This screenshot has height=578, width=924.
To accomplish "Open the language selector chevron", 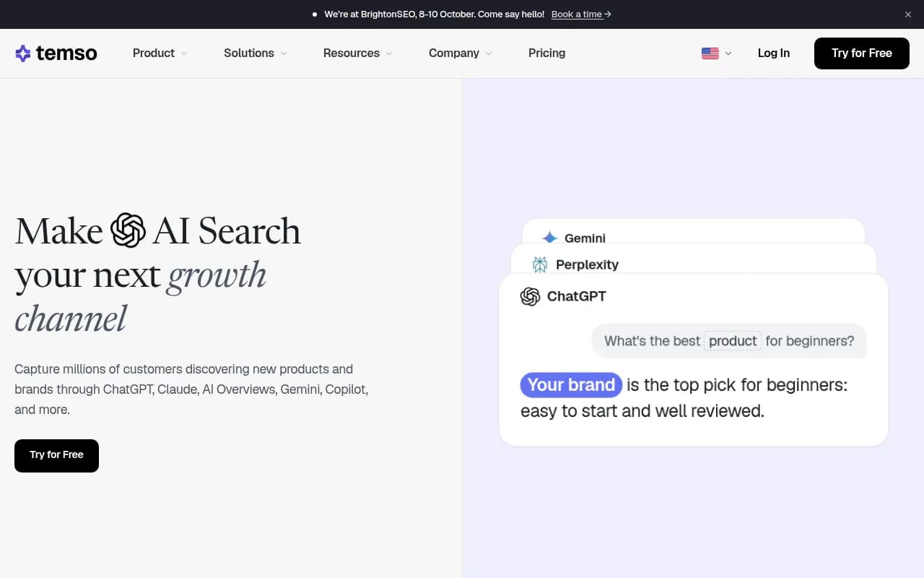I will [728, 53].
